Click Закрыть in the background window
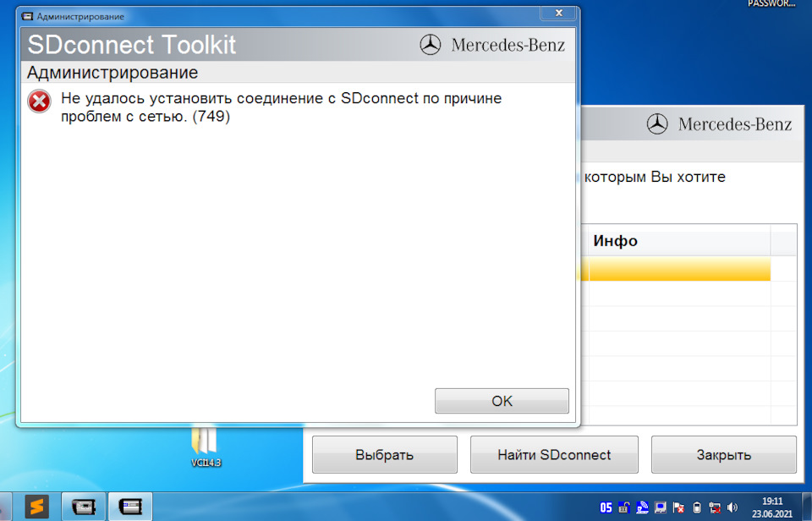 (723, 455)
